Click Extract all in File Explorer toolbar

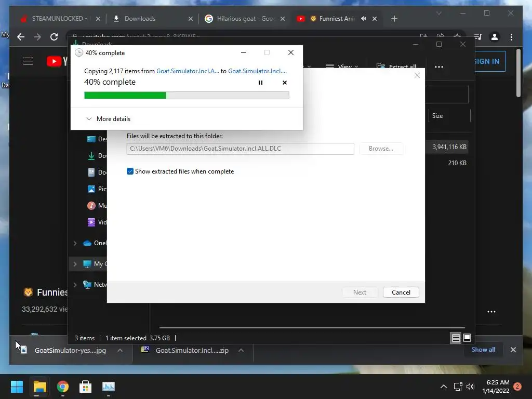click(x=396, y=66)
